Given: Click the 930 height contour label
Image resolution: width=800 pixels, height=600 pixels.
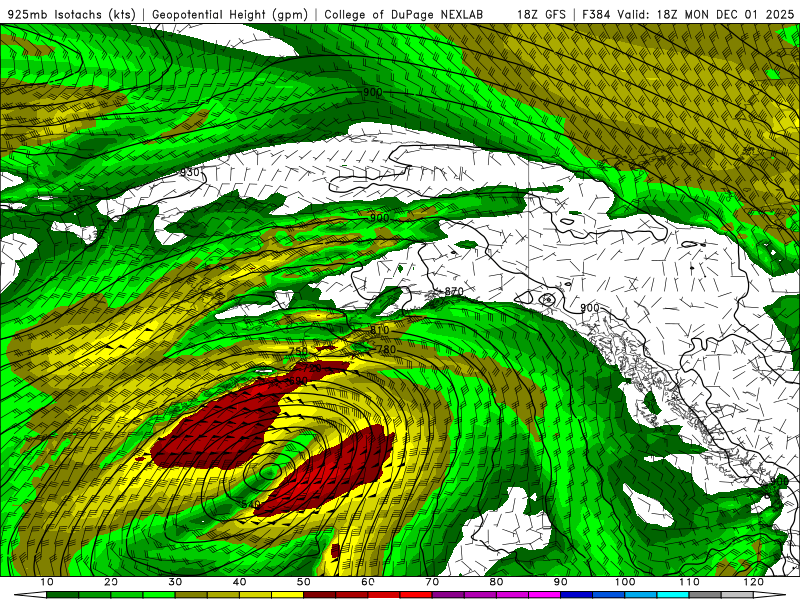Looking at the screenshot, I should click(x=190, y=172).
